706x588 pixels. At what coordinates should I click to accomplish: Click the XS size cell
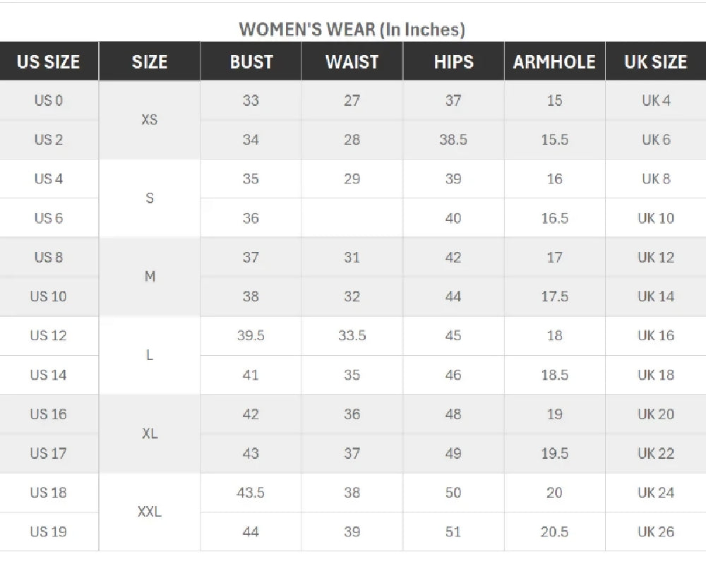[x=150, y=120]
